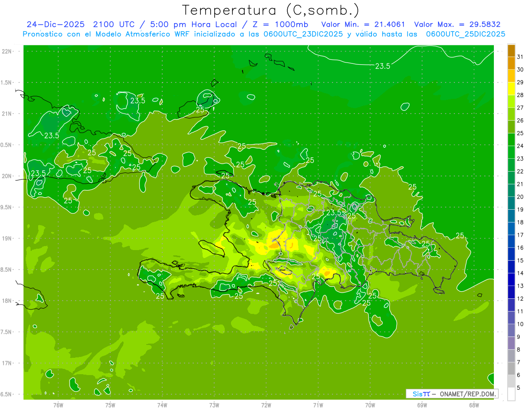Screen dimensions: 532x411
Task: Click the "29" colorbar scale label
Action: point(520,82)
